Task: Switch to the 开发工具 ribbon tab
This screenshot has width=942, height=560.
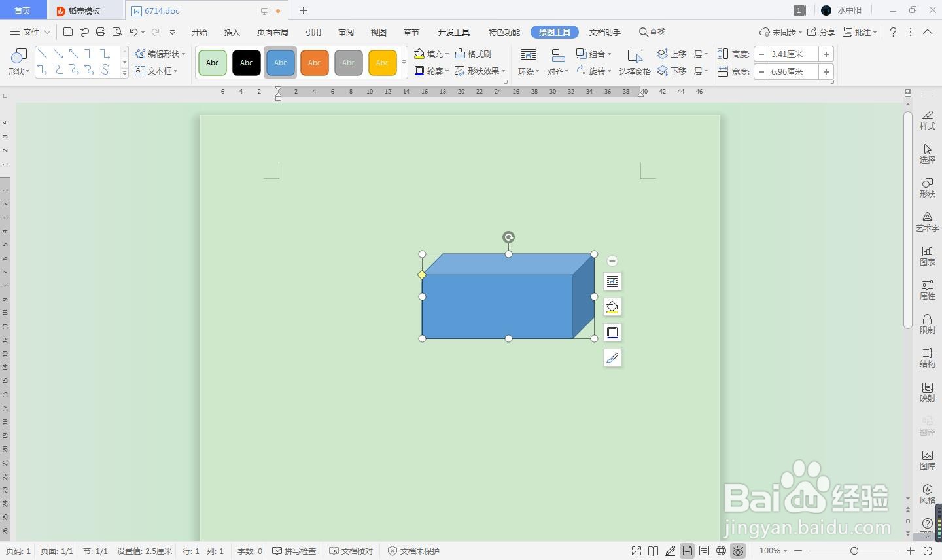Action: 454,32
